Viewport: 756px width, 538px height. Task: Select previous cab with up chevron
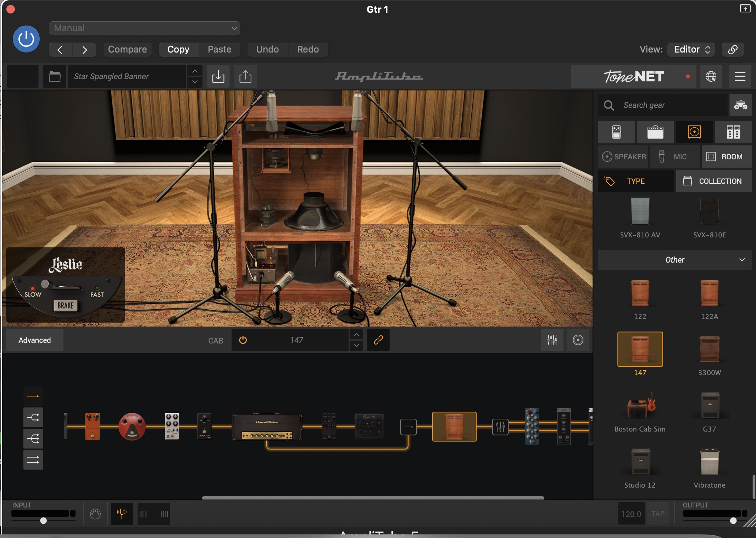point(356,335)
